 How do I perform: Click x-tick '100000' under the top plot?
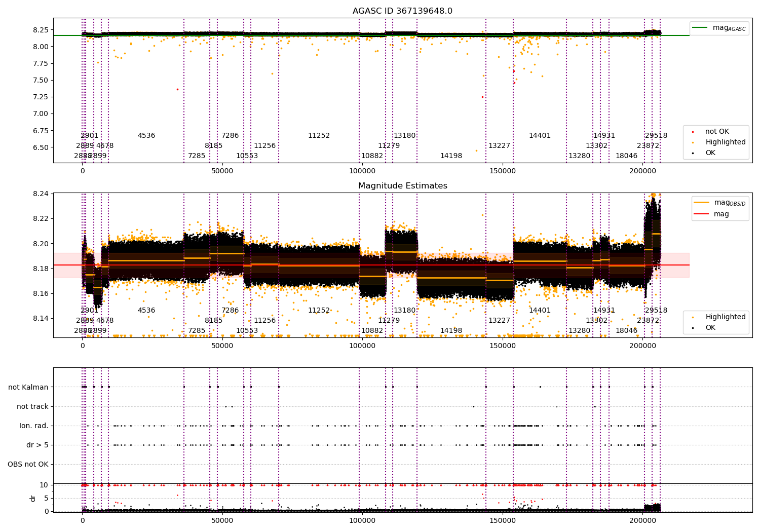point(363,171)
